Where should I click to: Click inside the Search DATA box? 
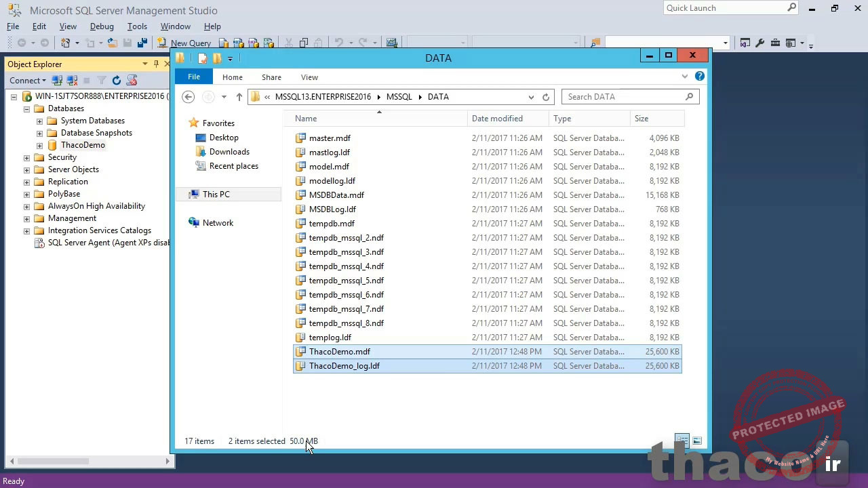(x=624, y=97)
